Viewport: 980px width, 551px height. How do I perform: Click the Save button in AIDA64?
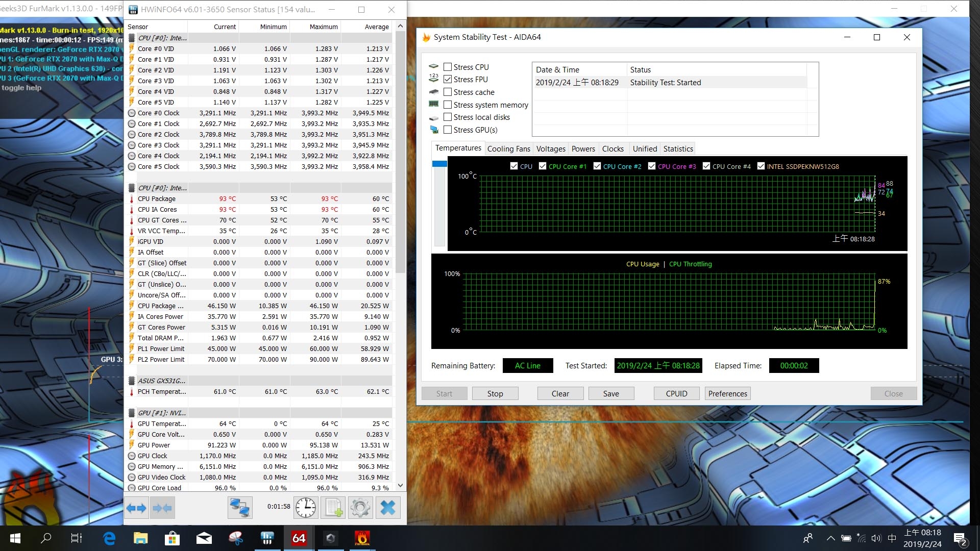tap(611, 393)
